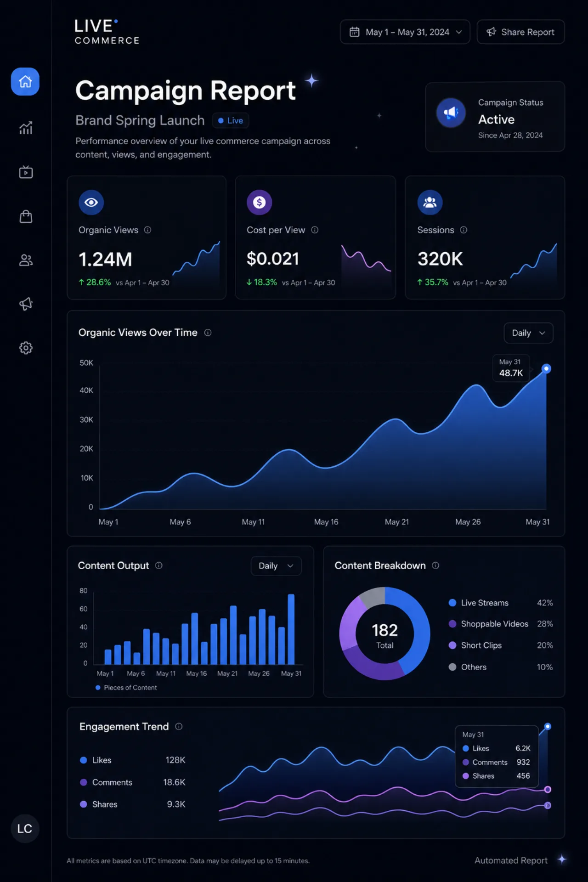Click the calendar icon in date picker
This screenshot has width=588, height=882.
[355, 32]
